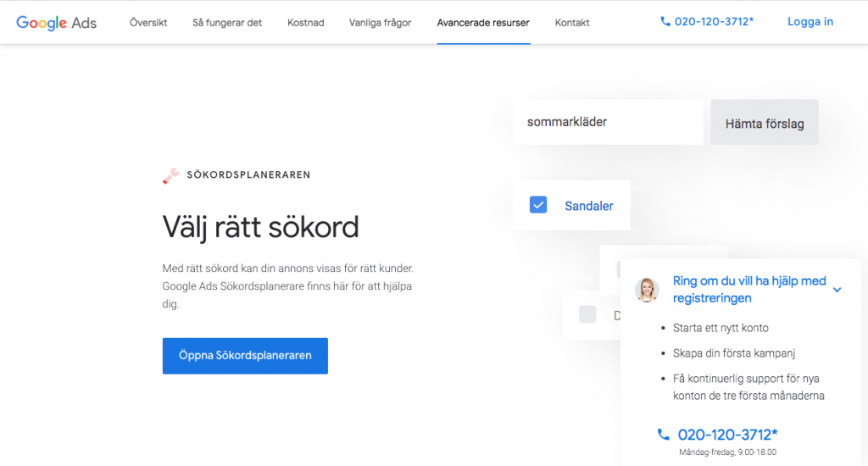868x466 pixels.
Task: Click the Med rätt sökord description paragraph
Action: point(288,286)
